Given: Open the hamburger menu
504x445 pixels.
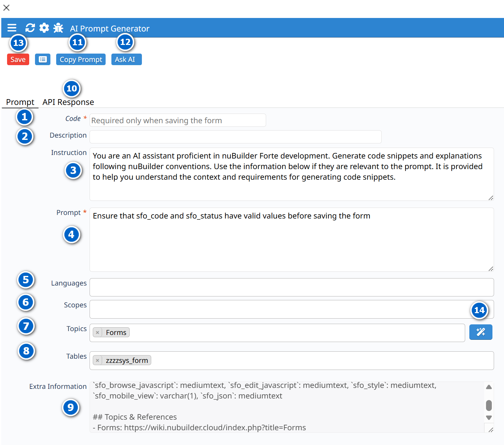Looking at the screenshot, I should click(12, 28).
